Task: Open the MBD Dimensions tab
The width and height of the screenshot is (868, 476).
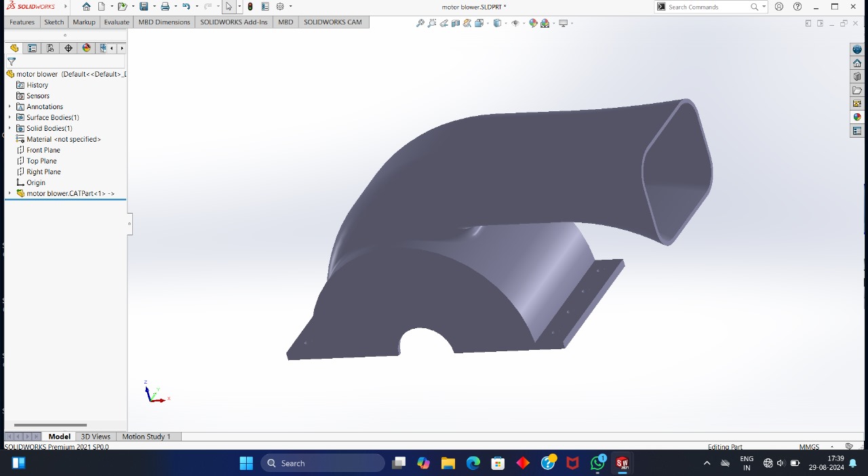Action: click(x=164, y=22)
